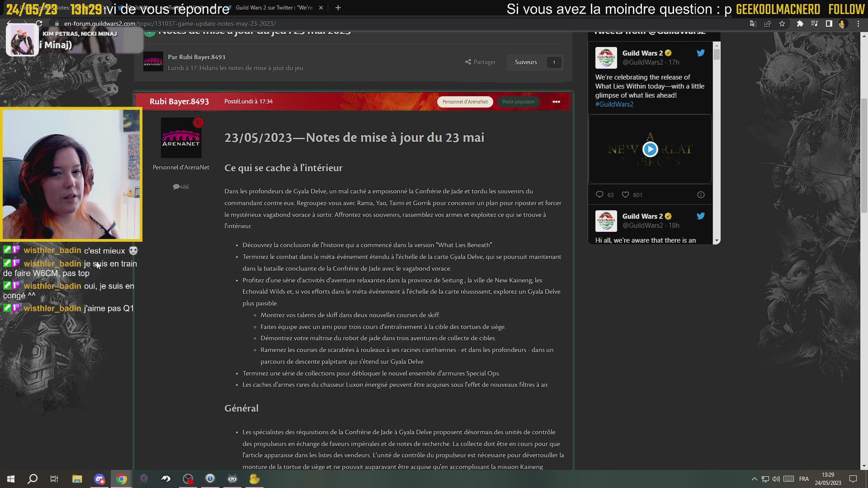The image size is (868, 488).
Task: Open Rubi Bayer.8493 profile from post header
Action: [x=179, y=102]
